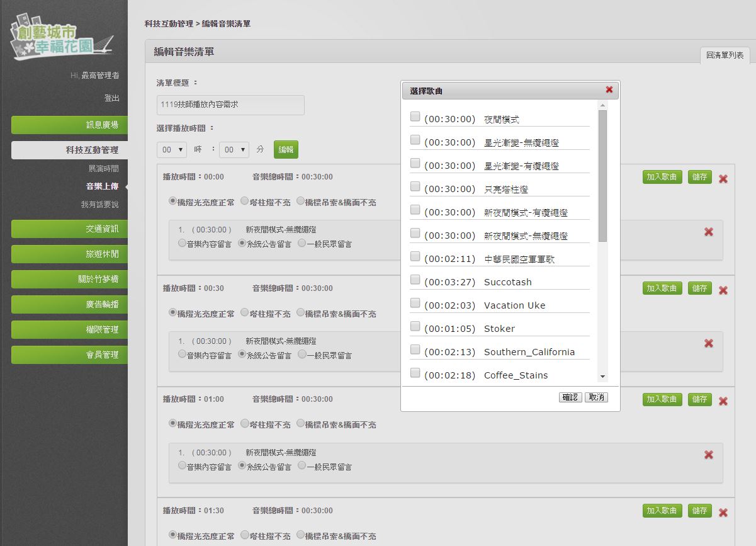Click 加入歌曲 for the 01:30 block

click(662, 511)
